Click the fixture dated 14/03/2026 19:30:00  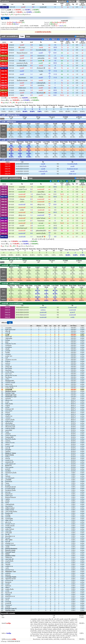pyautogui.click(x=43, y=171)
